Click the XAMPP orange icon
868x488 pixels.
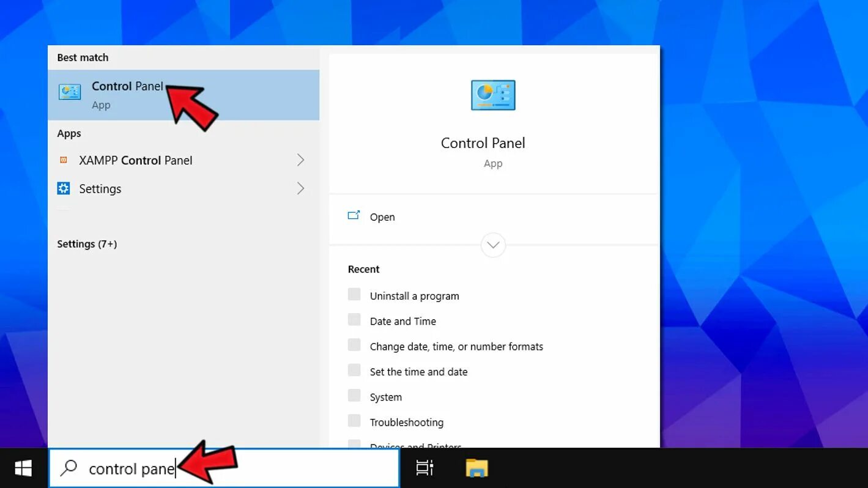[64, 160]
